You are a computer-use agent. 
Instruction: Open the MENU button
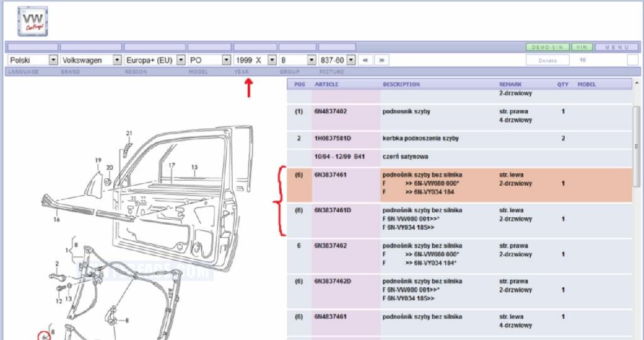pos(617,47)
